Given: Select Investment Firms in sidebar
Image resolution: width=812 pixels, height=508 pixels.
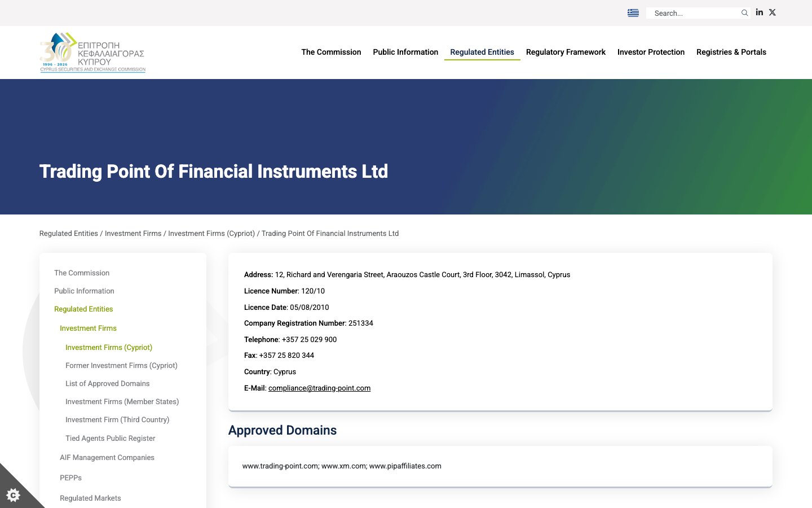Looking at the screenshot, I should [88, 329].
